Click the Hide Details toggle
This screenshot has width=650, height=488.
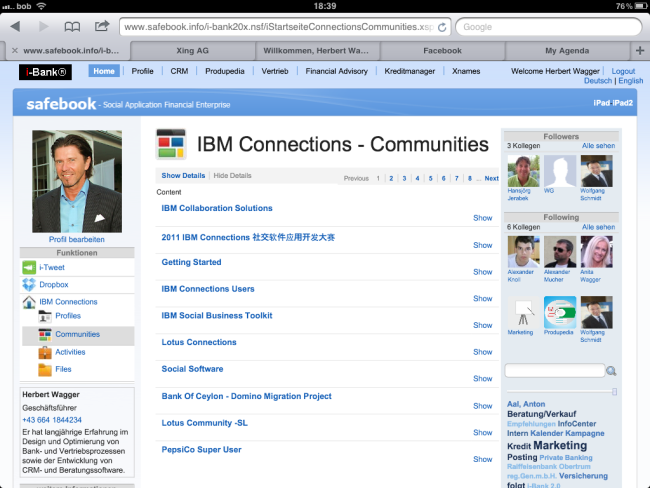pos(232,175)
